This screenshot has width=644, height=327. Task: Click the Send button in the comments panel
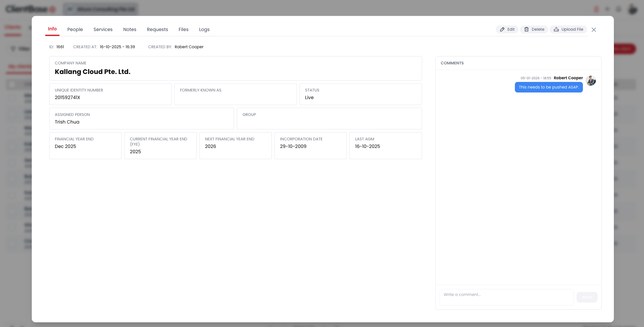[x=587, y=297]
